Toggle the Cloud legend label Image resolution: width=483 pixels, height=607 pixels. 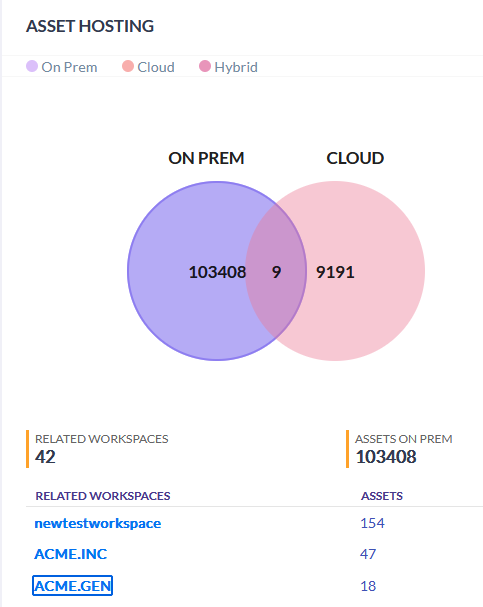(156, 67)
